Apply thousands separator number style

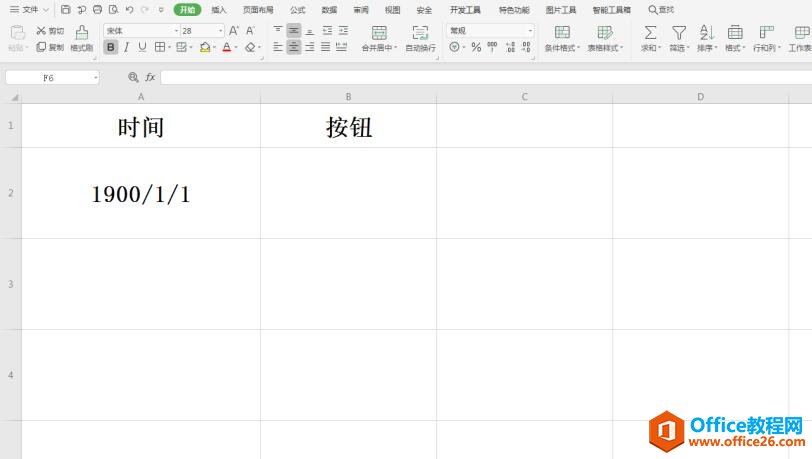click(x=492, y=47)
